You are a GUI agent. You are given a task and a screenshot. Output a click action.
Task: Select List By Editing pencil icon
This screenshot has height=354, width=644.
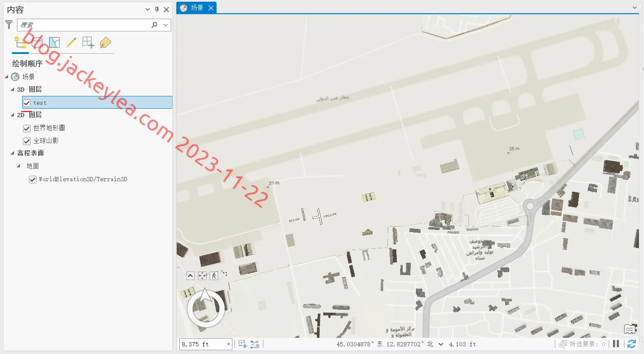(71, 42)
